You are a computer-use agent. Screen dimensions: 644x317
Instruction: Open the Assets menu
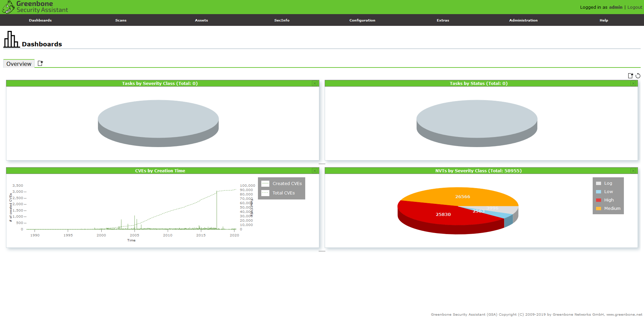(x=201, y=20)
